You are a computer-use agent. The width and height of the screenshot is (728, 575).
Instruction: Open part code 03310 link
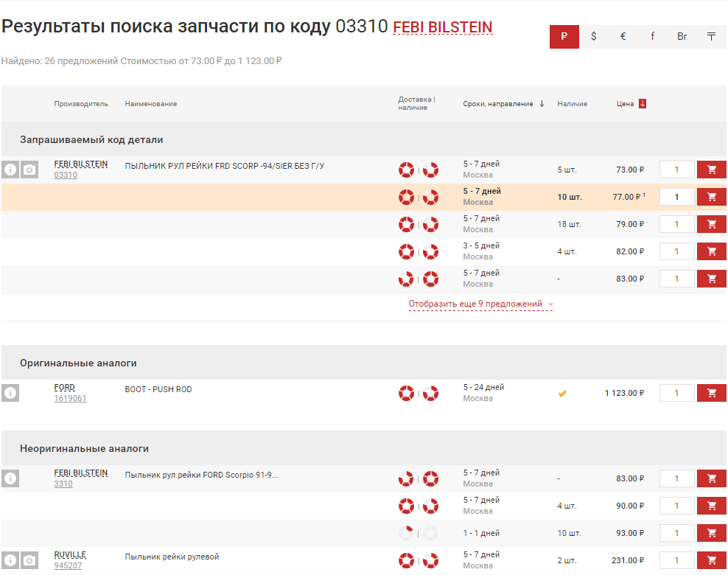(66, 175)
